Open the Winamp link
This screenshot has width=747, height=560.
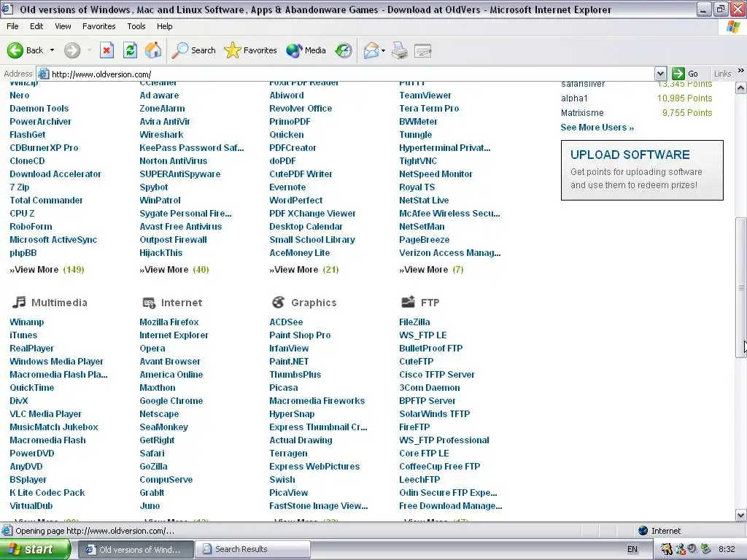27,322
